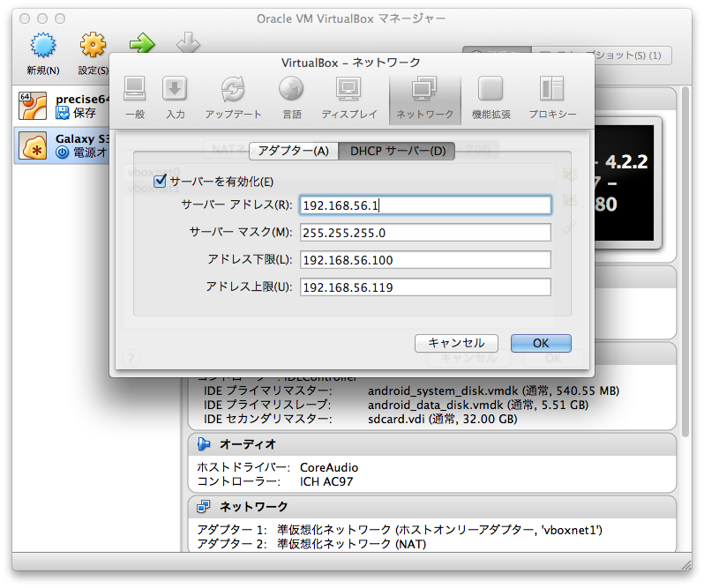Select the Galaxy S3 VM icon

click(33, 145)
